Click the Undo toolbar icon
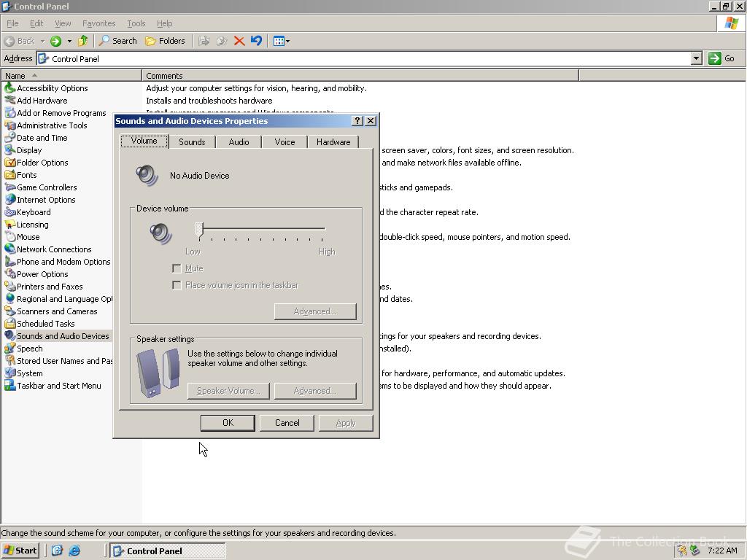Image resolution: width=747 pixels, height=560 pixels. pos(256,41)
